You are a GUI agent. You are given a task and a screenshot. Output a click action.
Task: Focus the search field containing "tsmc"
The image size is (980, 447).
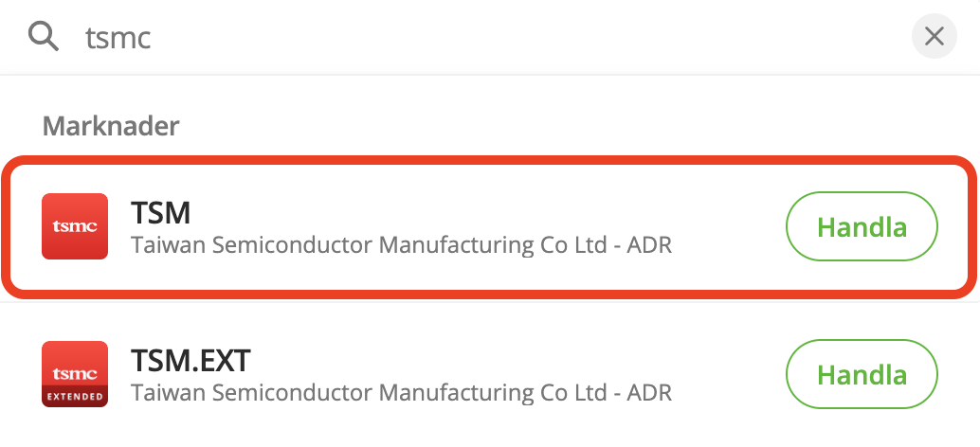tap(474, 37)
